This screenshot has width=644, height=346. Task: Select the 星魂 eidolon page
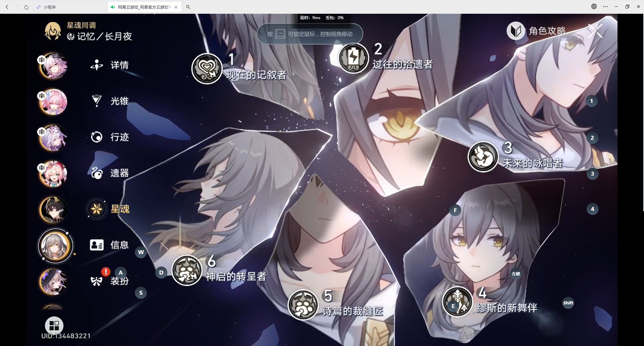coord(108,209)
